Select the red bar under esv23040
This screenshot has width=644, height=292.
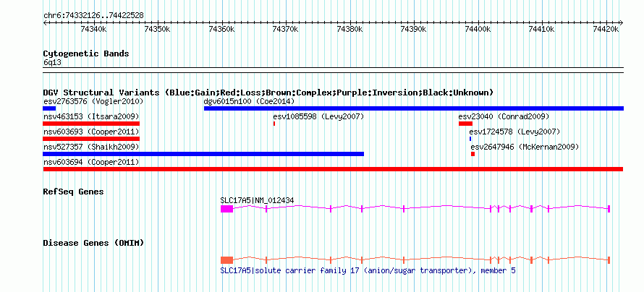tap(466, 124)
